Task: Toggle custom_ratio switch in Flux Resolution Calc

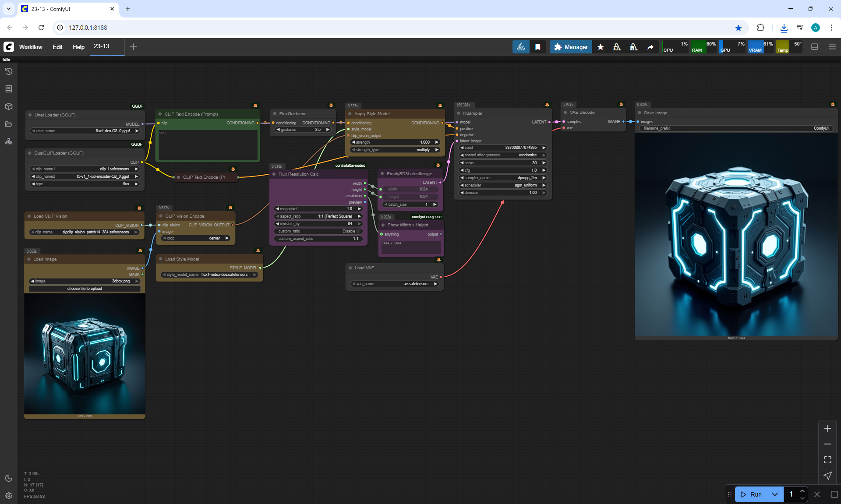Action: click(x=359, y=231)
